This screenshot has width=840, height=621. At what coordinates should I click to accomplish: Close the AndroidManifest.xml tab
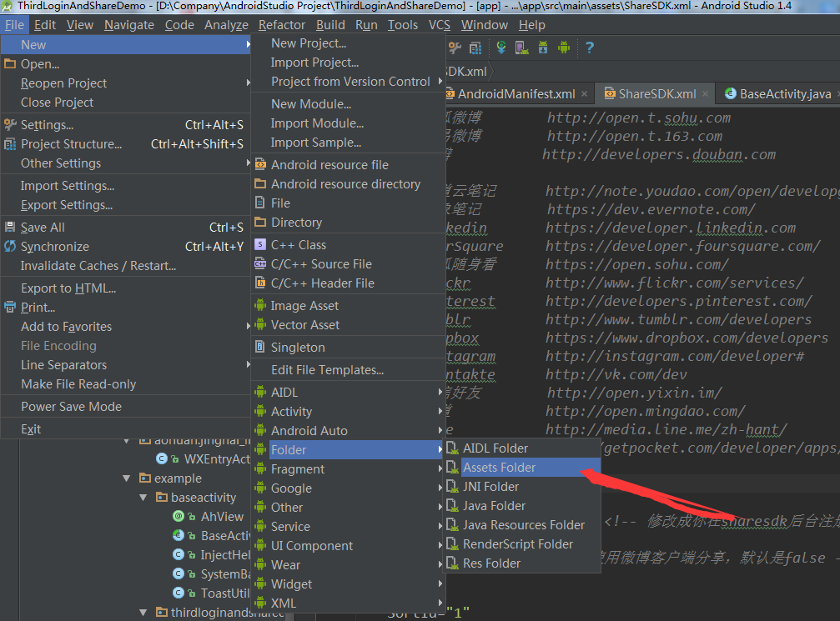pyautogui.click(x=585, y=94)
